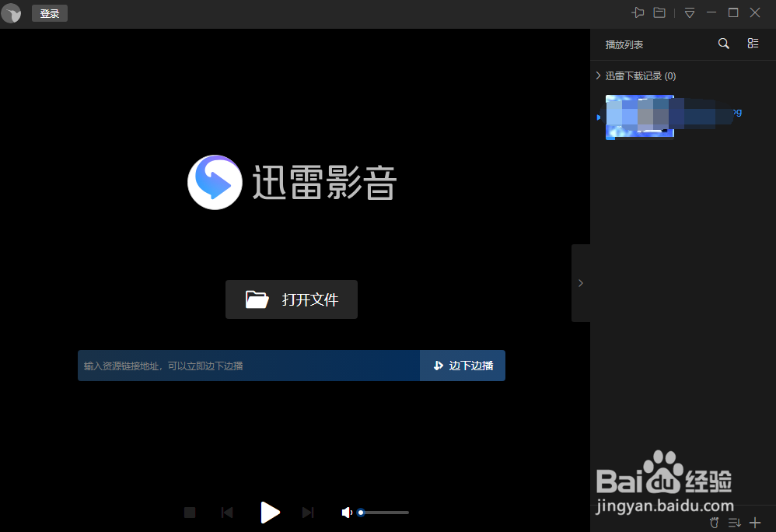
Task: Stop playback with the stop button
Action: (x=190, y=513)
